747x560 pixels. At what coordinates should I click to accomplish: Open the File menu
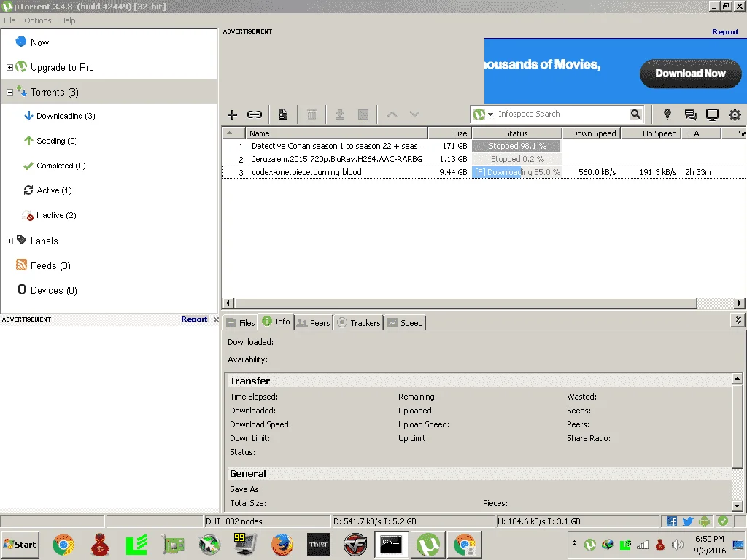[x=9, y=20]
